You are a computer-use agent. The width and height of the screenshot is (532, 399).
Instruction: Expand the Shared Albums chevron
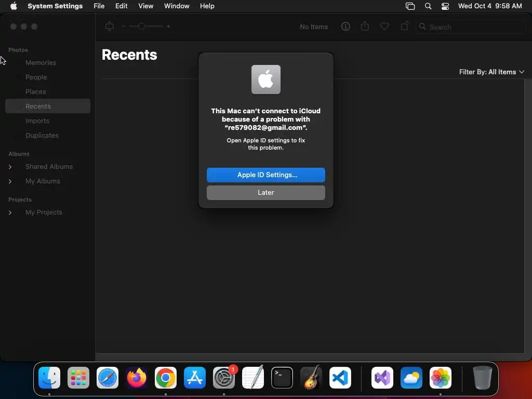[10, 167]
